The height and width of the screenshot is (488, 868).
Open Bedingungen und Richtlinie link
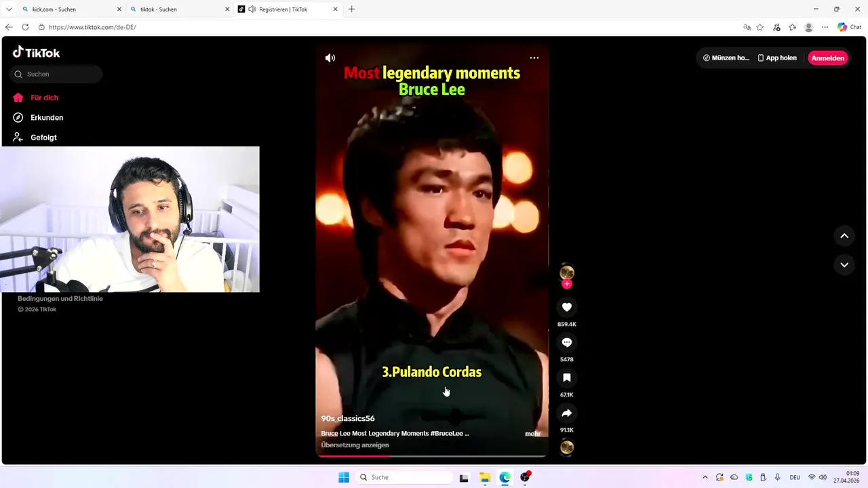click(x=60, y=298)
